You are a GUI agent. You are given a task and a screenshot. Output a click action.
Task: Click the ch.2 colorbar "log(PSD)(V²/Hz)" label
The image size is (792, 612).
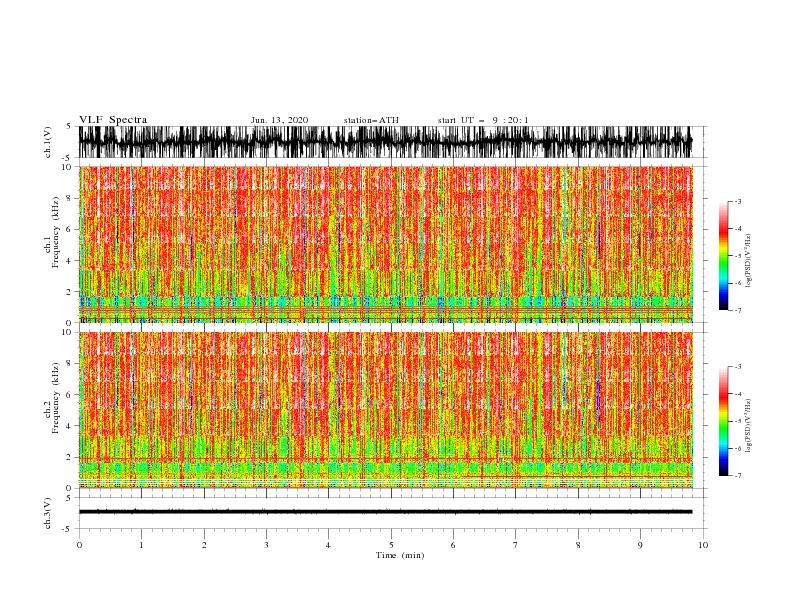748,426
